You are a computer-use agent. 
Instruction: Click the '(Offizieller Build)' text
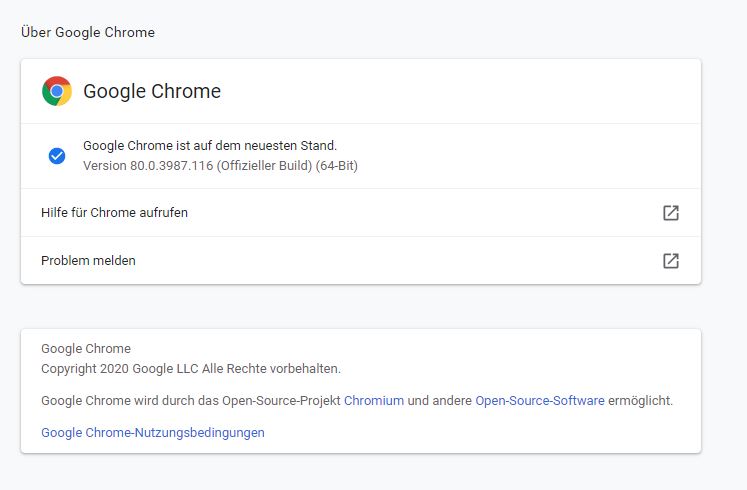point(268,166)
